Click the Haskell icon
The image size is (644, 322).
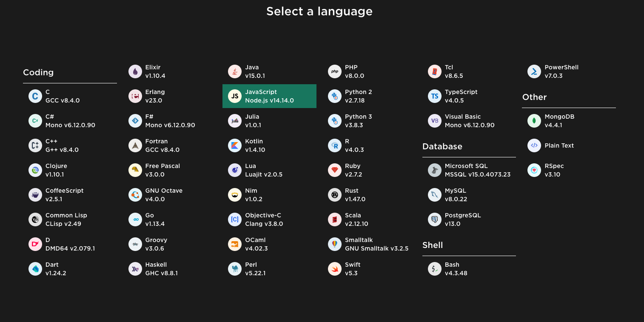(135, 269)
